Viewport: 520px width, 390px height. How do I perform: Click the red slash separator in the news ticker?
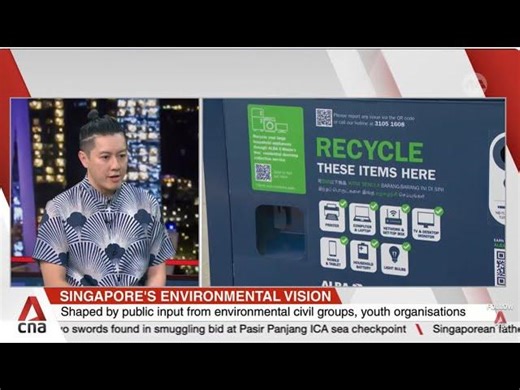click(419, 329)
